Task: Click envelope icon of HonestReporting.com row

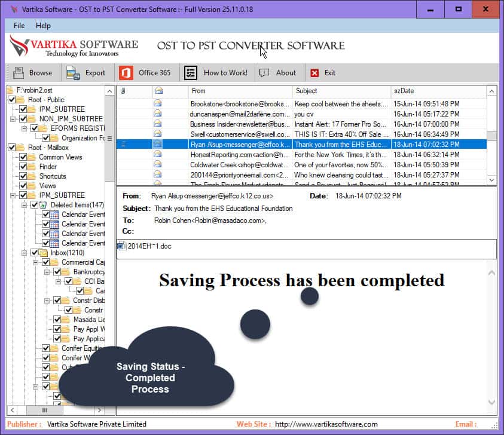Action: tap(157, 154)
